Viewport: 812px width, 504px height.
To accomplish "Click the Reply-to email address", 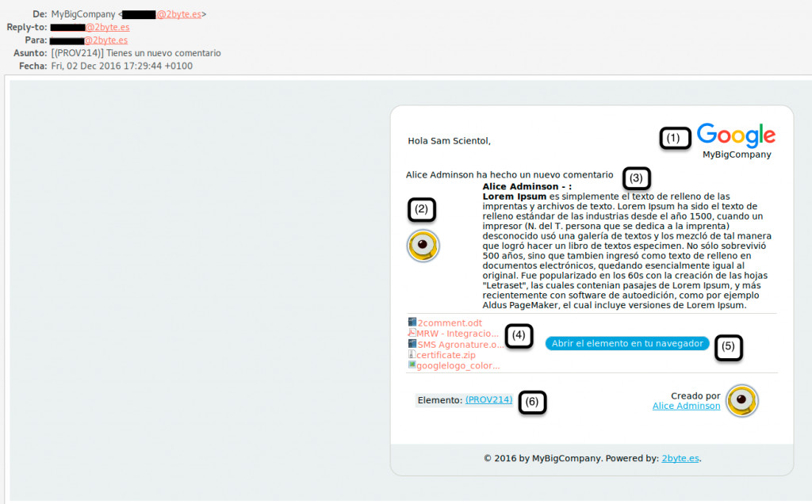I will point(90,28).
